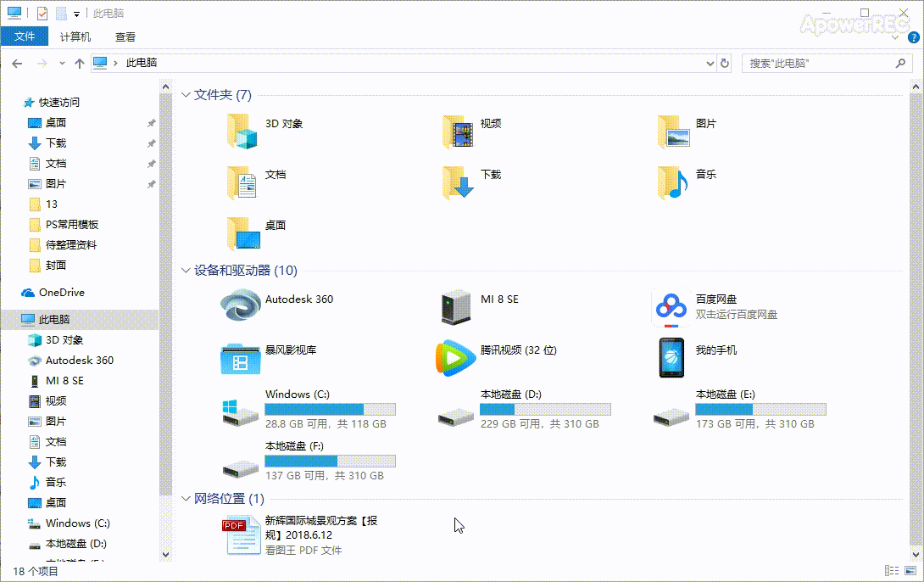Open the 文件 ribbon tab
This screenshot has width=924, height=582.
click(25, 36)
